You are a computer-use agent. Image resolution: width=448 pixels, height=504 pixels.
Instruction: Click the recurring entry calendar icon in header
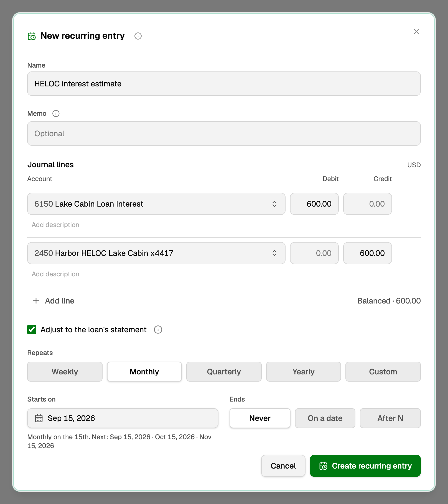(32, 36)
